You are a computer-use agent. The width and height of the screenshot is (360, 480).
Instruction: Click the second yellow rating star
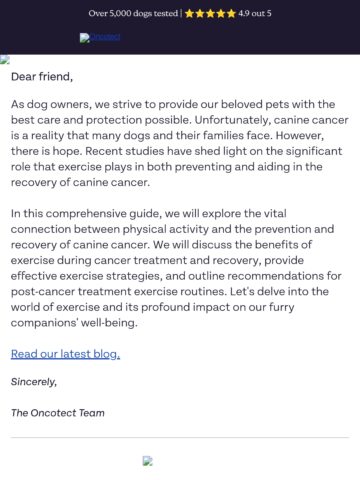tap(200, 14)
